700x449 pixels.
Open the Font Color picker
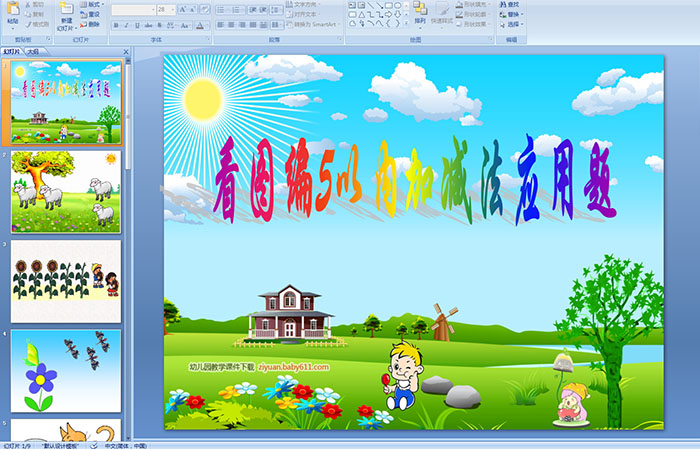click(x=201, y=25)
